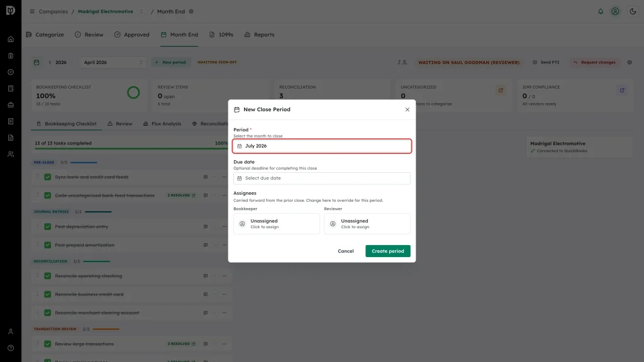Viewport: 644px width, 362px height.
Task: Open more options for Review large transactions
Action: point(225,344)
